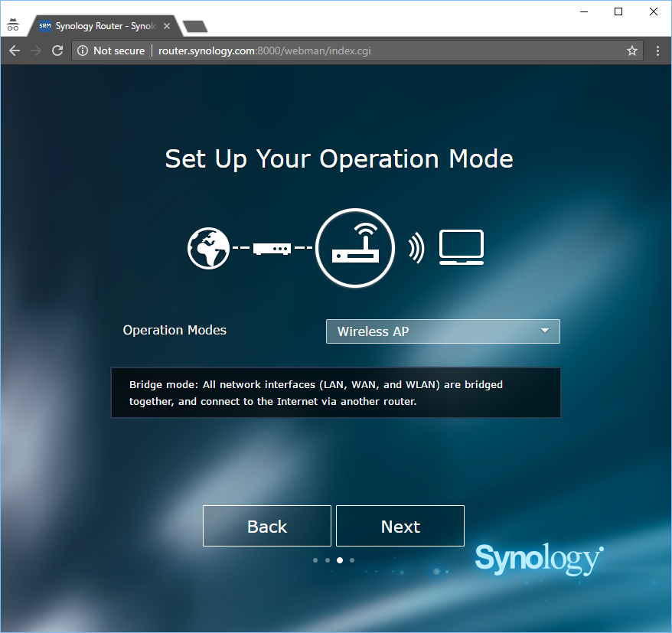Click the Wi-Fi signal waves icon
Image resolution: width=672 pixels, height=633 pixels.
(416, 248)
